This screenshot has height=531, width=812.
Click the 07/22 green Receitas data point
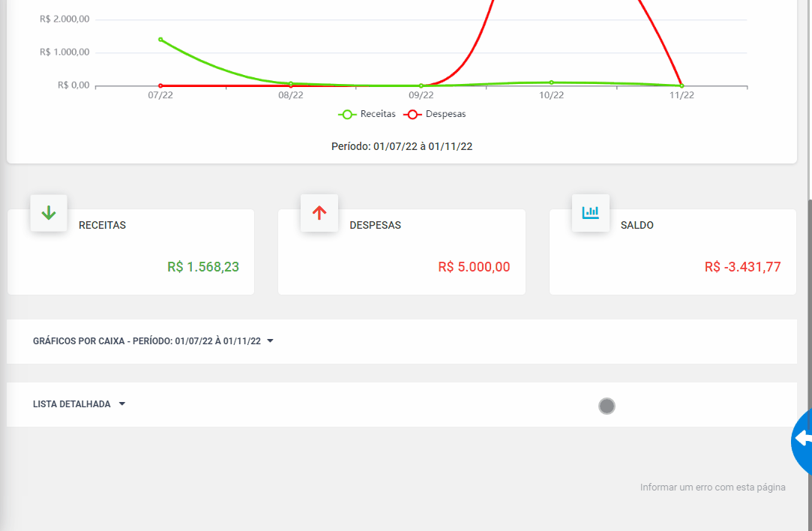[x=160, y=39]
